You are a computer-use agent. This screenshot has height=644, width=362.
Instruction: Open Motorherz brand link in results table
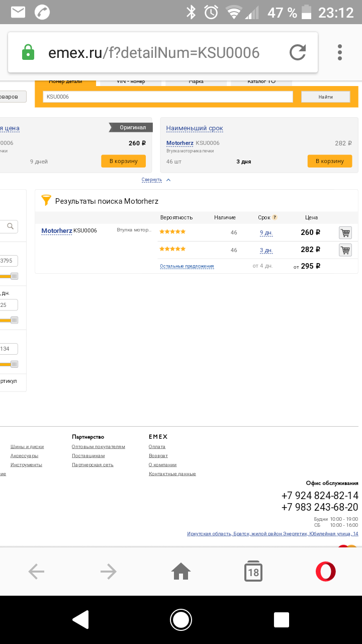coord(57,231)
